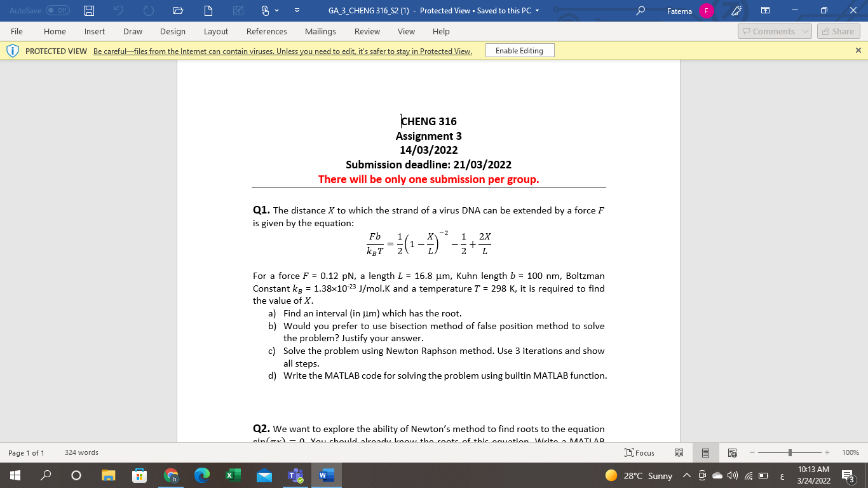
Task: Collapse the ribbon with the chevron icon
Action: coord(298,10)
